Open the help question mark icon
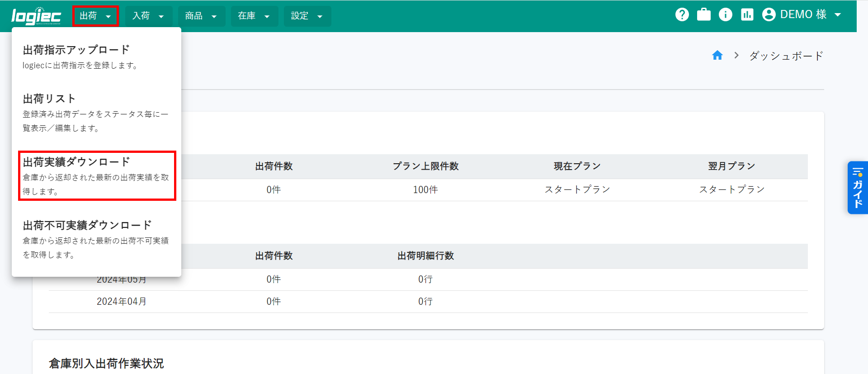Viewport: 868px width, 374px height. point(682,14)
